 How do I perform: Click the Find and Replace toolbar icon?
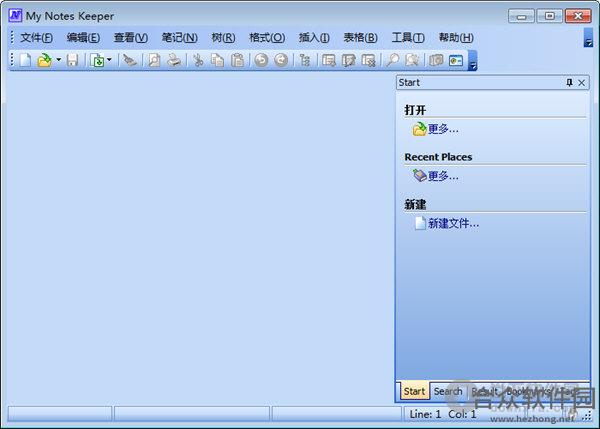[x=412, y=60]
